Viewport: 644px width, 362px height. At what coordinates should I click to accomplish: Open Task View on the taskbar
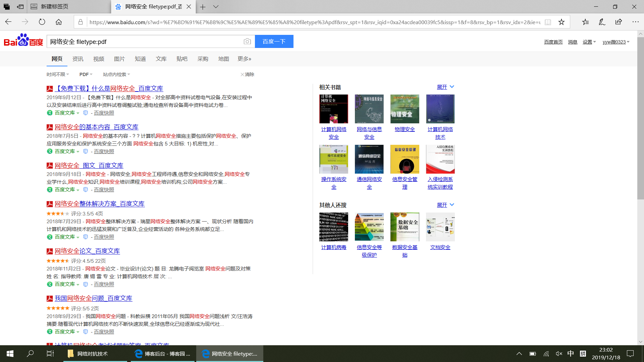tap(50, 354)
